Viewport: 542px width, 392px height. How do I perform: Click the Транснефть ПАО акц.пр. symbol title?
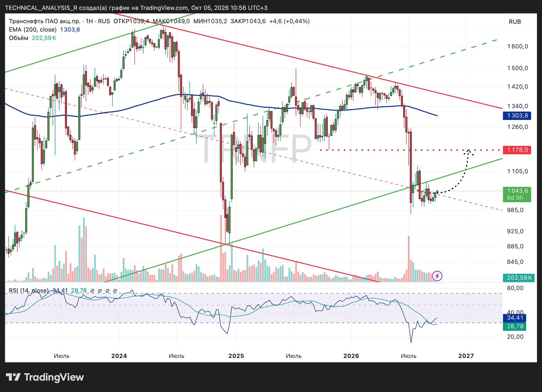pos(45,21)
